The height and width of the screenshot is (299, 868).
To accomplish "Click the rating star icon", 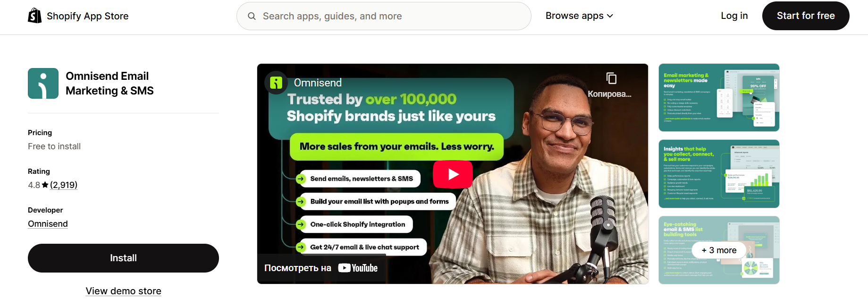I will [45, 185].
